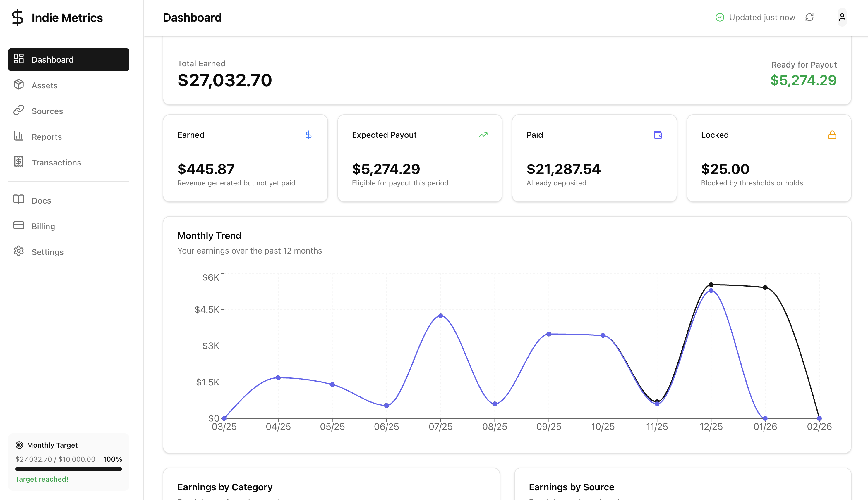Click the dollar icon on the Earned card
Viewport: 868px width, 500px height.
tap(308, 135)
